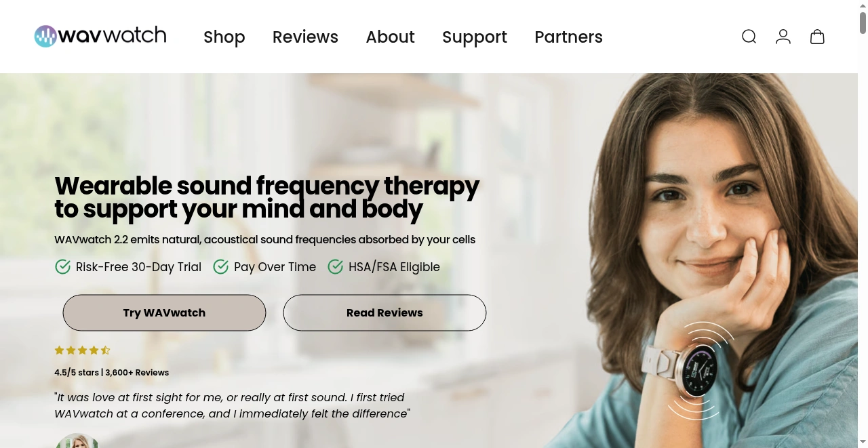Viewport: 868px width, 448px height.
Task: Click the Try WAVwatch button
Action: (x=164, y=312)
